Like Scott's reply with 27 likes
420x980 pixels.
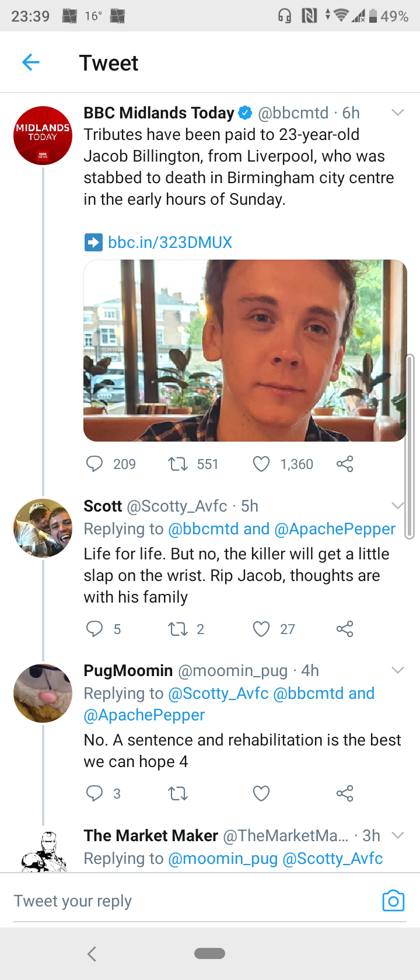pos(261,629)
